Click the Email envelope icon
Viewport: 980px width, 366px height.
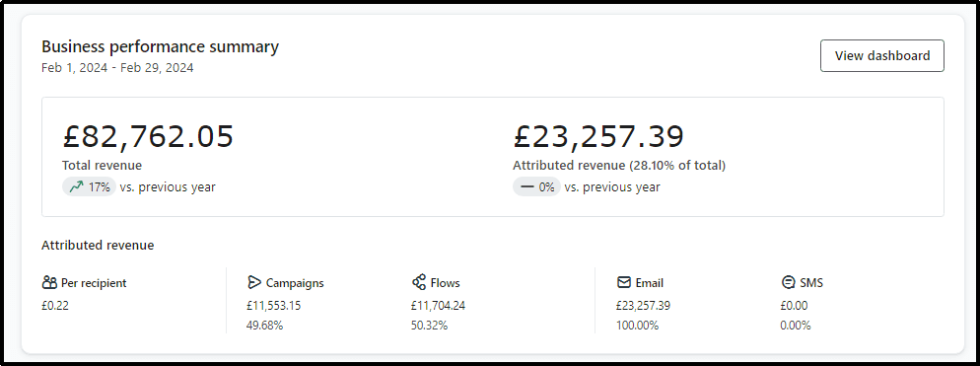pos(624,283)
